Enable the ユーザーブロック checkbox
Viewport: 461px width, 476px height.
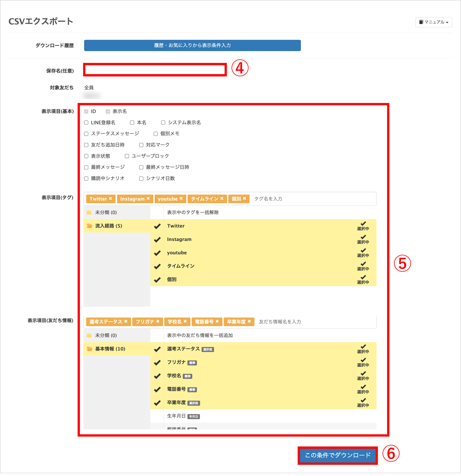coord(127,156)
